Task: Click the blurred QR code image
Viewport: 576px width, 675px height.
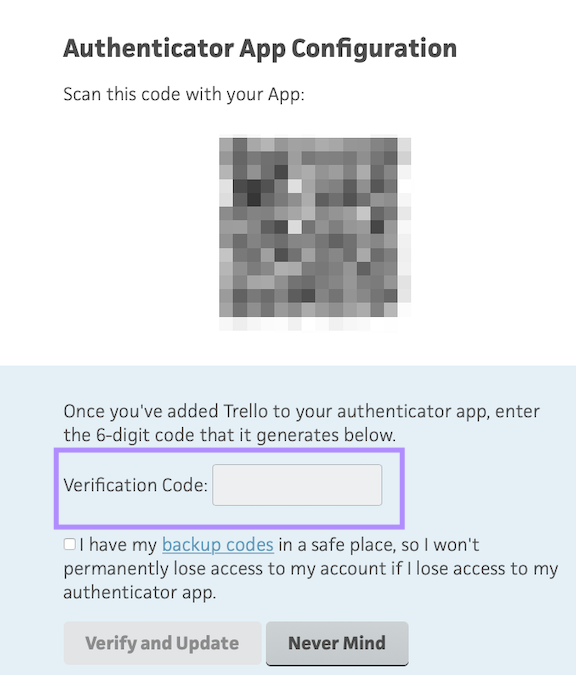Action: coord(315,233)
